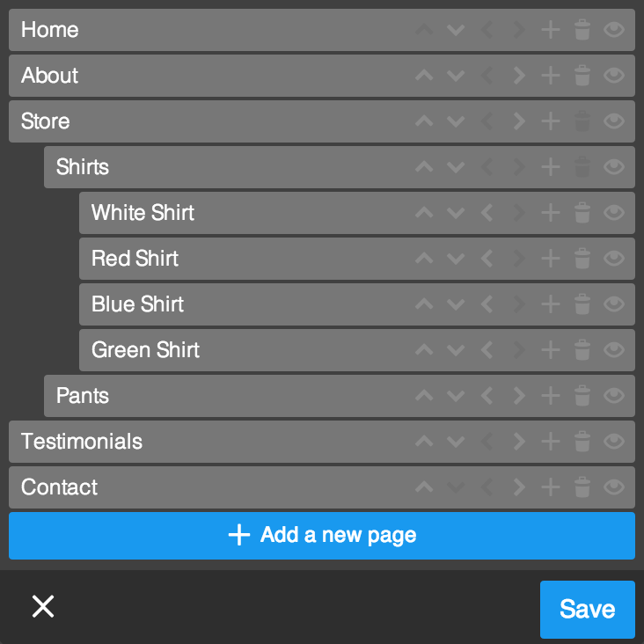This screenshot has width=644, height=644.
Task: Delete the Green Shirt page
Action: point(582,349)
